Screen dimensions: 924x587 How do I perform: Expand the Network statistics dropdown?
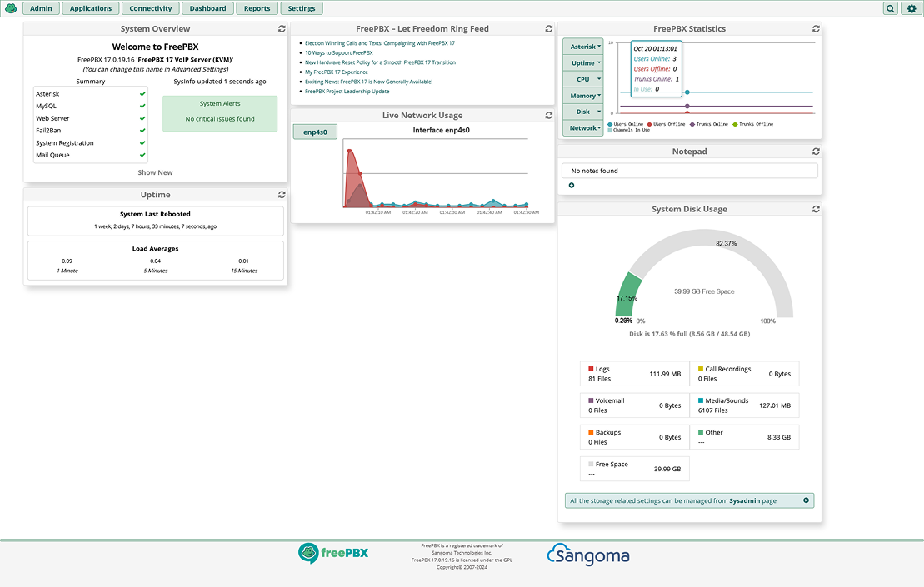click(x=586, y=128)
